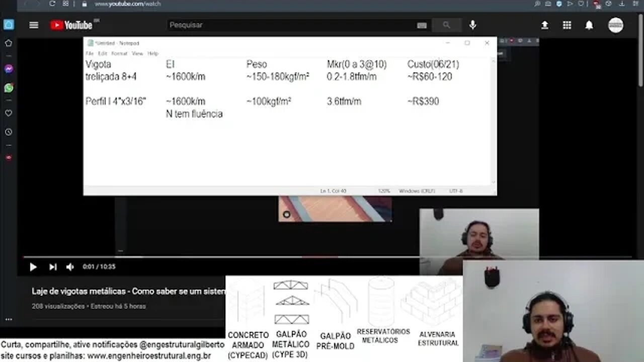Open the Notepad Edit menu
This screenshot has width=644, height=362.
[103, 53]
